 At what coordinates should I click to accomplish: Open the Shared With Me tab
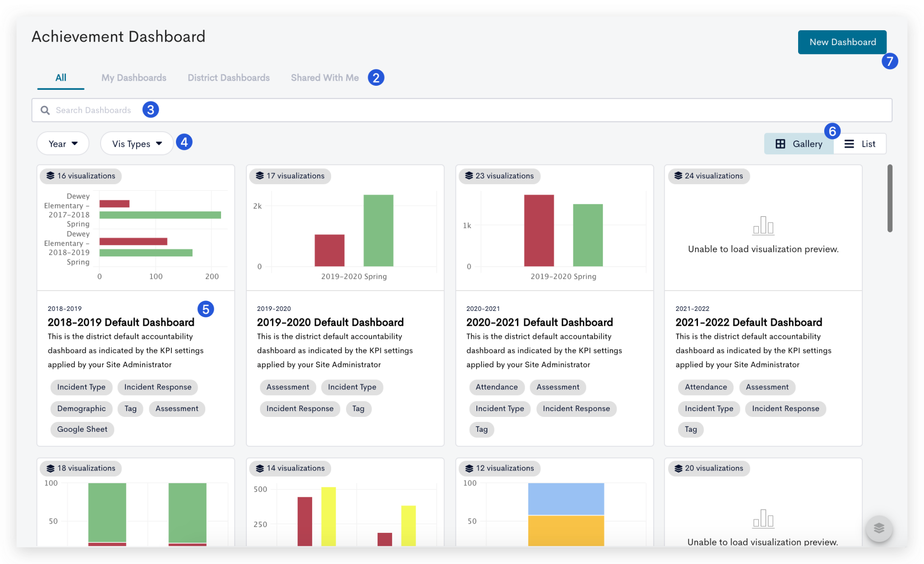pyautogui.click(x=325, y=78)
